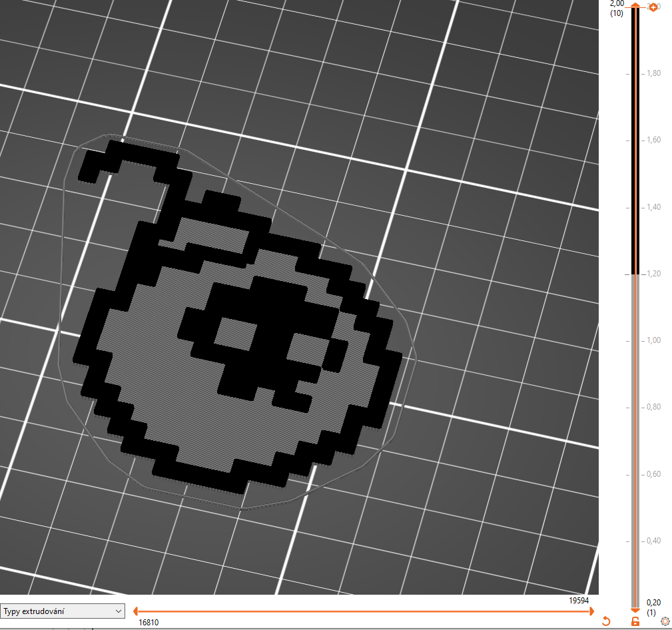The width and height of the screenshot is (672, 630).
Task: Click the 16810 value below the horizontal slider
Action: point(149,623)
